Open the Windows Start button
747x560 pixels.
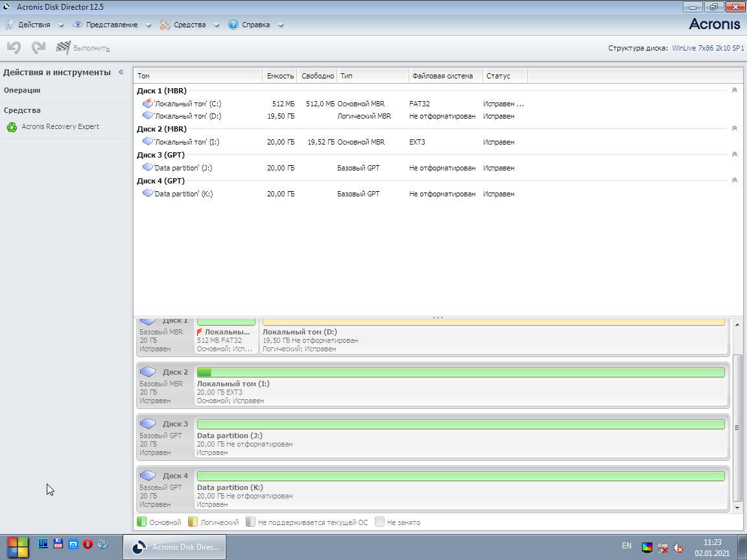point(18,546)
